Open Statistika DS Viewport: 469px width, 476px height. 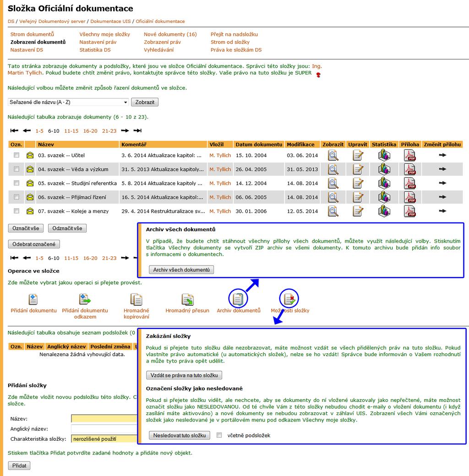(95, 50)
